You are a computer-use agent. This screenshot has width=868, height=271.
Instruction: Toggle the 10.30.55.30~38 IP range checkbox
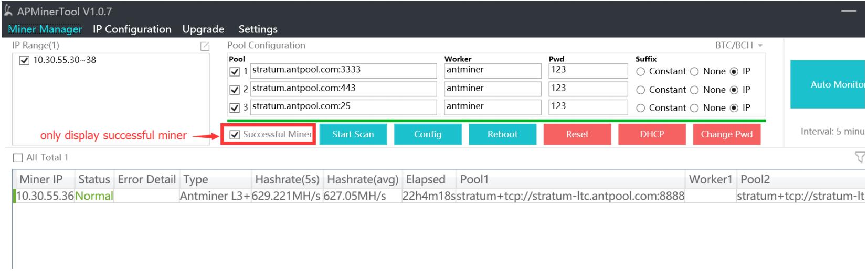coord(24,60)
